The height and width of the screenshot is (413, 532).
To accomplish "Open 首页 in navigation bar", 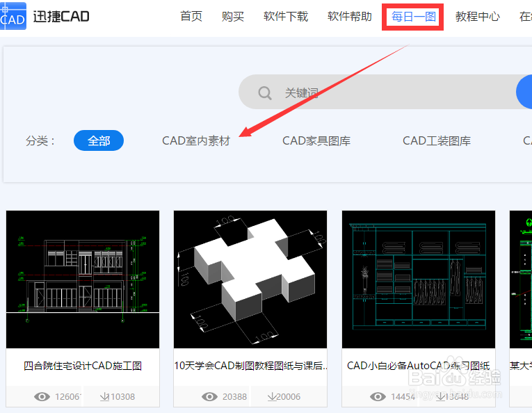I will click(191, 16).
